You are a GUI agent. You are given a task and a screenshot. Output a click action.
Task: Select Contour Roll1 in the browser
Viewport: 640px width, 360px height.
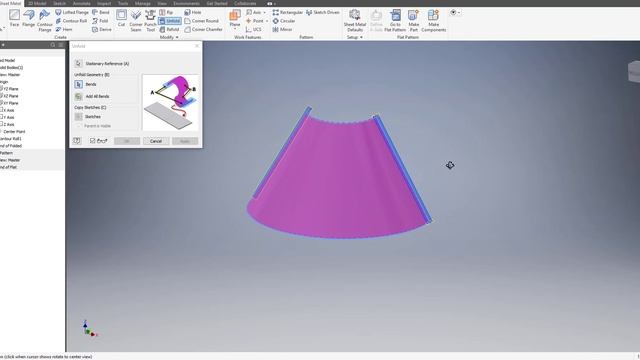(x=11, y=139)
